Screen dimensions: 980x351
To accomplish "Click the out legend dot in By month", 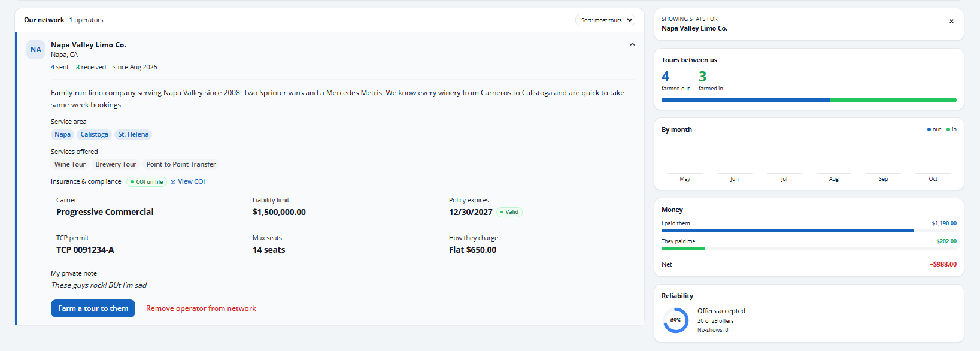I will pyautogui.click(x=929, y=129).
